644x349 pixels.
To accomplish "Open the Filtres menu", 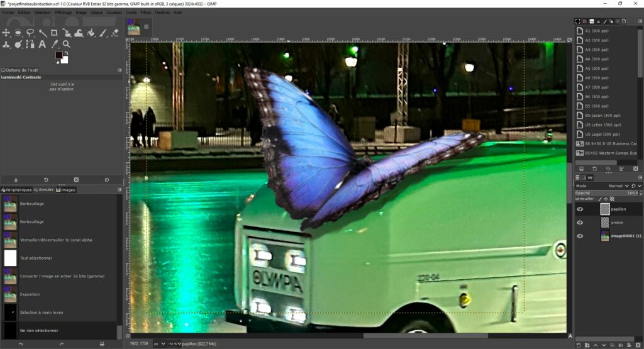I will tap(145, 12).
